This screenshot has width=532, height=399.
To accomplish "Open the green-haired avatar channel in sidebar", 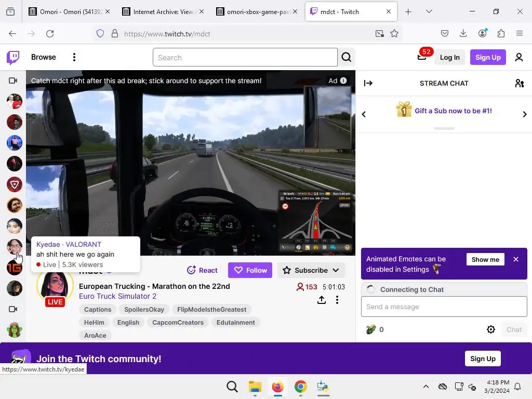I will coord(14,330).
